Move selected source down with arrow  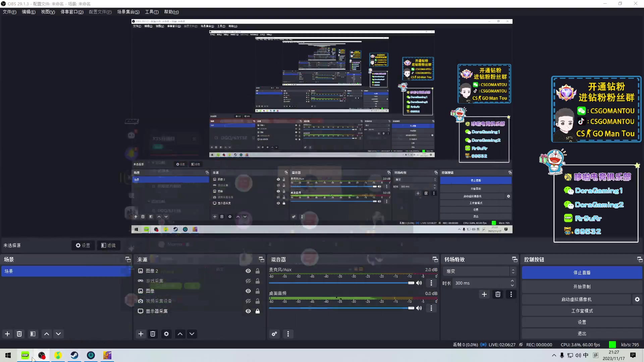point(192,334)
